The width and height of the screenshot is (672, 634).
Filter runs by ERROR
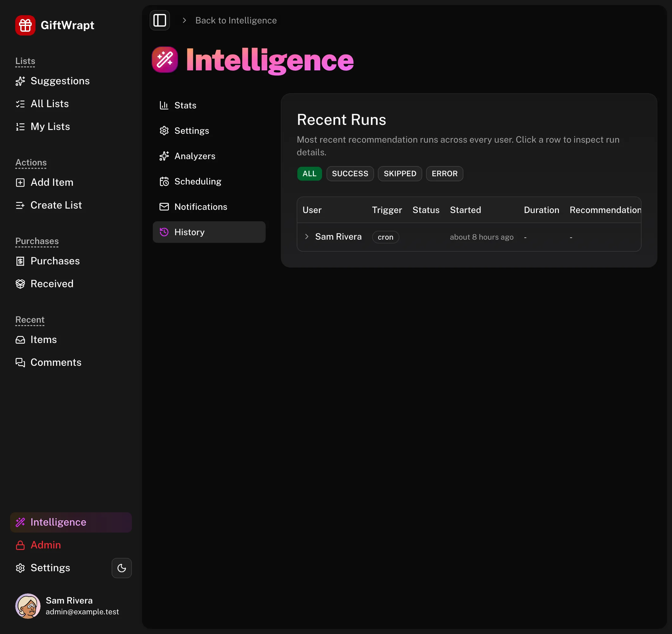pyautogui.click(x=444, y=174)
